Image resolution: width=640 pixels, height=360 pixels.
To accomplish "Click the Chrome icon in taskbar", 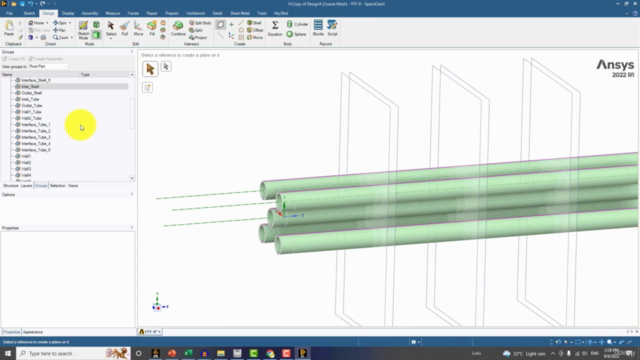I will pyautogui.click(x=270, y=353).
